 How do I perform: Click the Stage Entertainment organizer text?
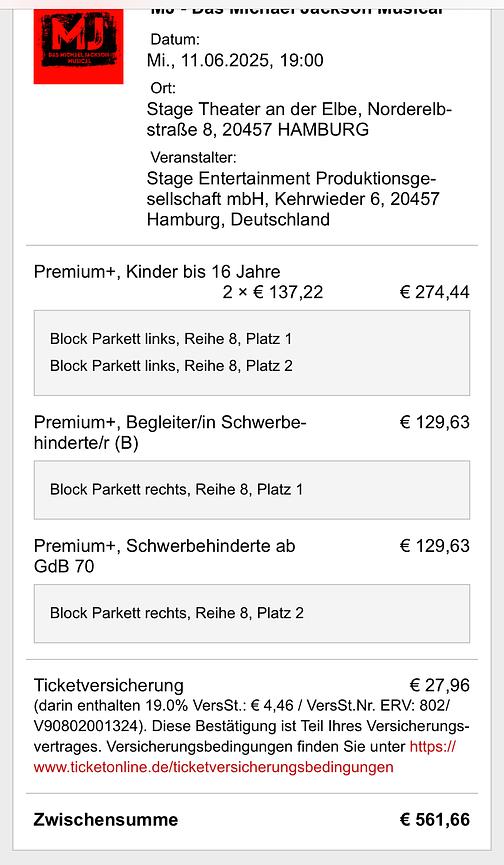[293, 199]
